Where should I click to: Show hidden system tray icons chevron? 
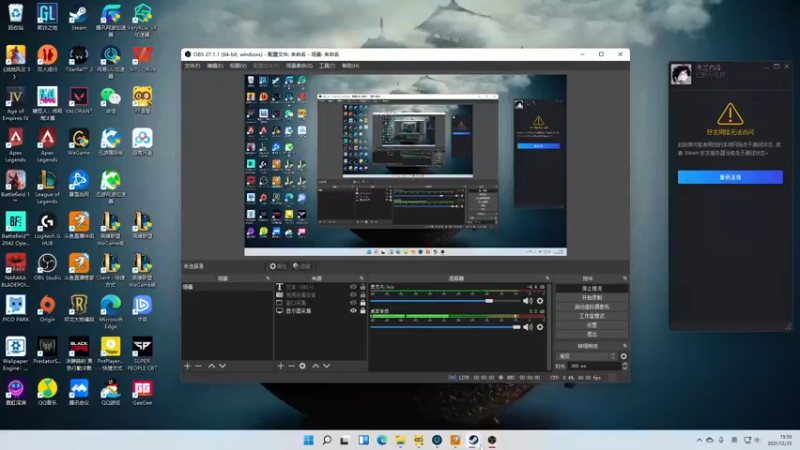click(699, 440)
